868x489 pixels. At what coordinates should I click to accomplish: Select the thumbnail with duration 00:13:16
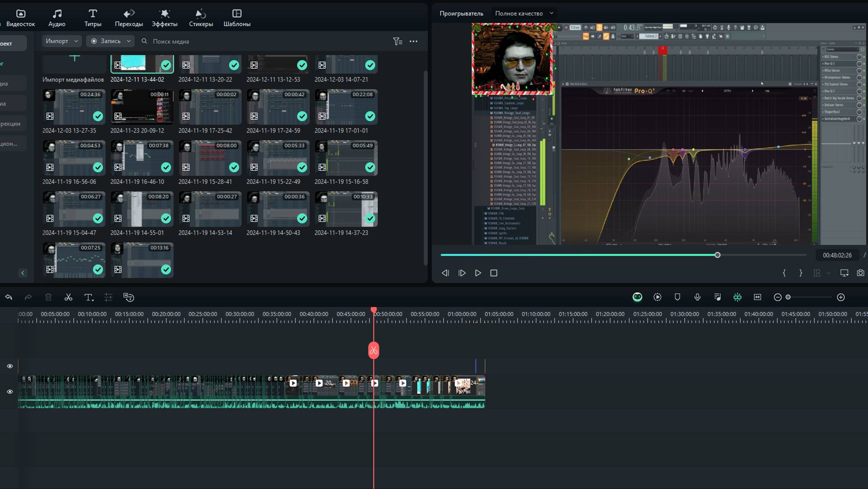pos(142,260)
